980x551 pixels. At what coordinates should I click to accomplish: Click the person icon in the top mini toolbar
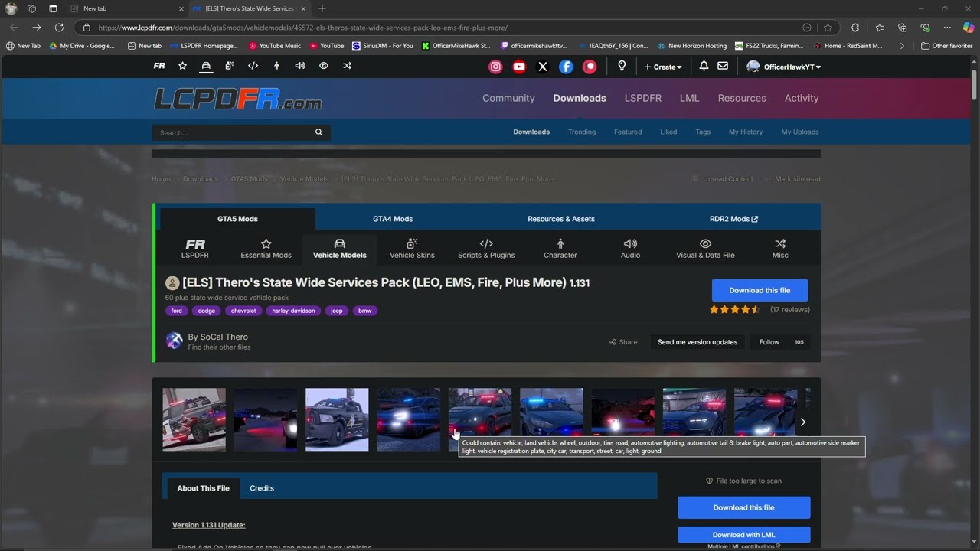tap(276, 66)
